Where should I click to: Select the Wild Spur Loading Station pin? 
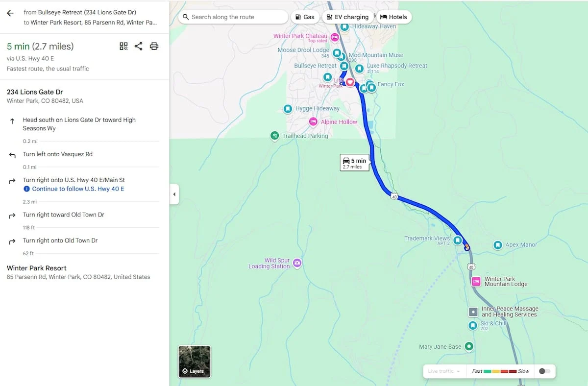(x=297, y=263)
